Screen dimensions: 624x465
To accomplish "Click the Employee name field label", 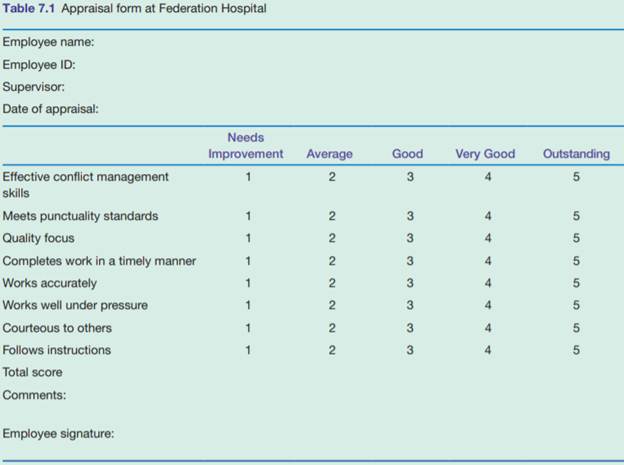I will (48, 43).
